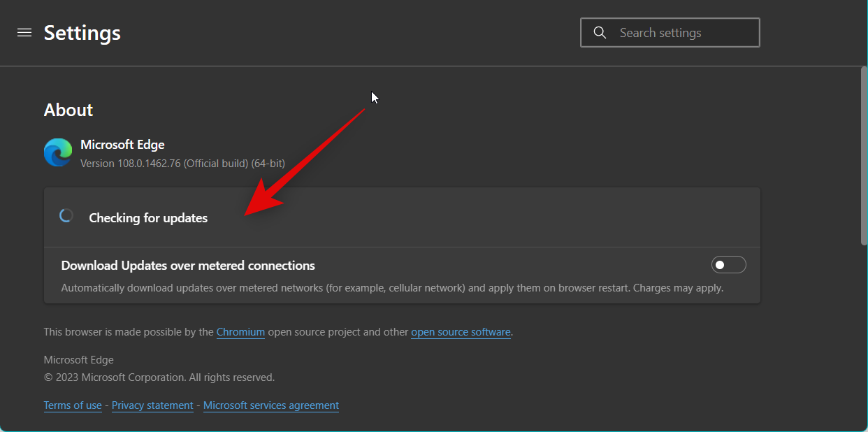Open the open source software link
Image resolution: width=868 pixels, height=432 pixels.
point(461,332)
